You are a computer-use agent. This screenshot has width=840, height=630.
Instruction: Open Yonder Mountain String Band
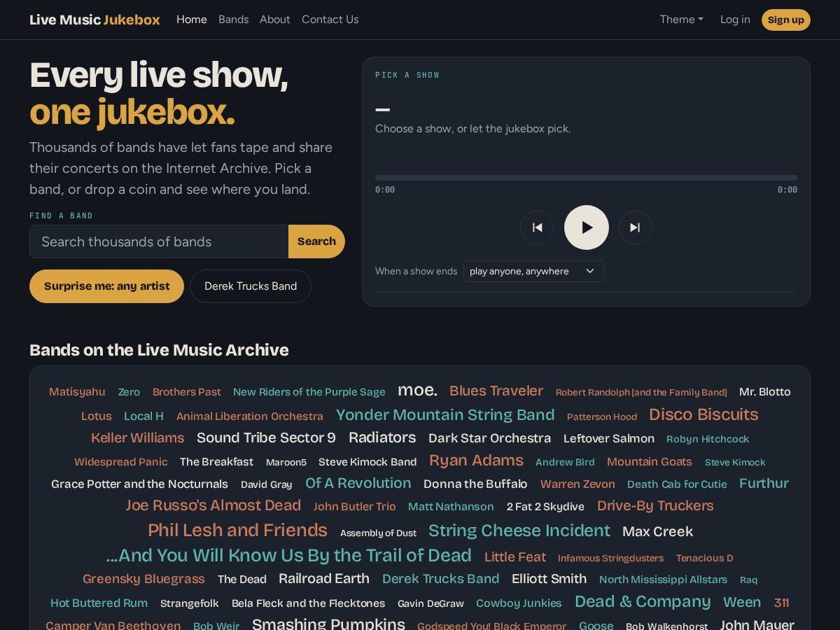coord(445,414)
